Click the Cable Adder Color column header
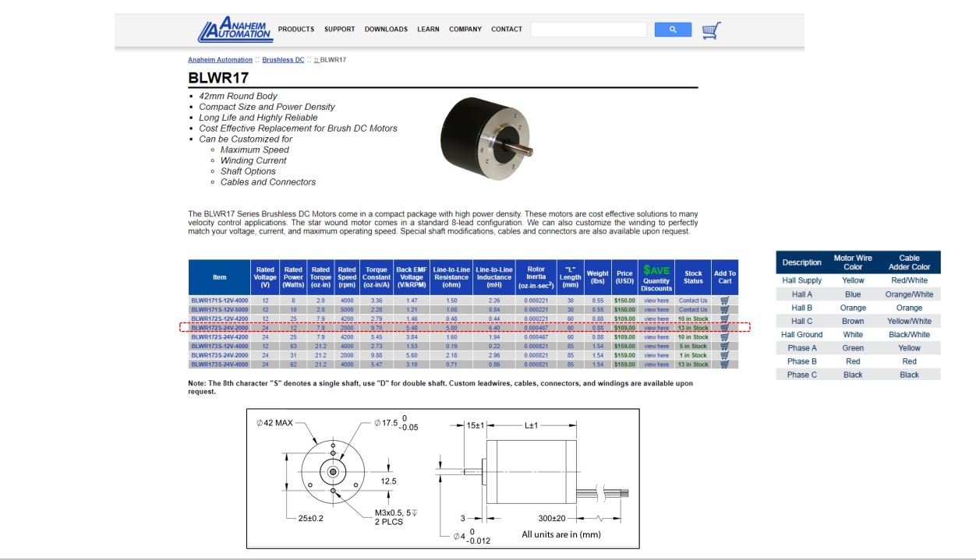The width and height of the screenshot is (976, 560). [x=909, y=262]
